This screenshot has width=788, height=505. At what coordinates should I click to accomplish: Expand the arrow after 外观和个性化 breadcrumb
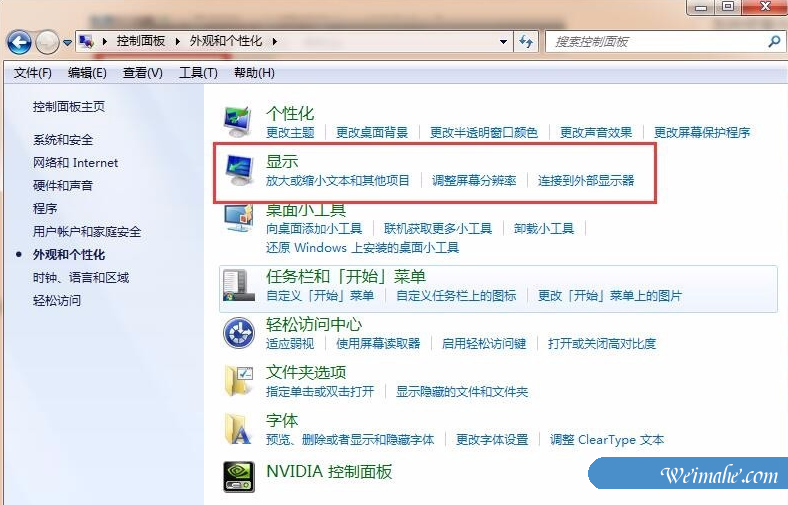click(x=274, y=41)
